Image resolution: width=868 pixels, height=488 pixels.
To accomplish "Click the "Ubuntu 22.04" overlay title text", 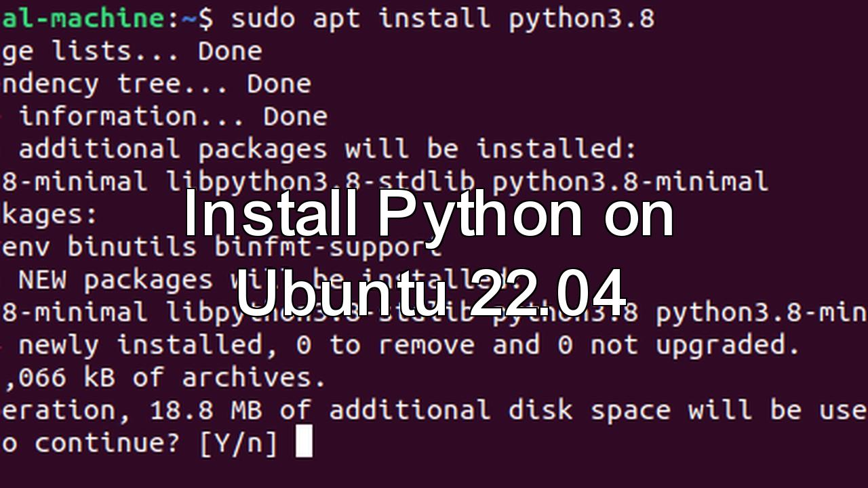I will [431, 293].
